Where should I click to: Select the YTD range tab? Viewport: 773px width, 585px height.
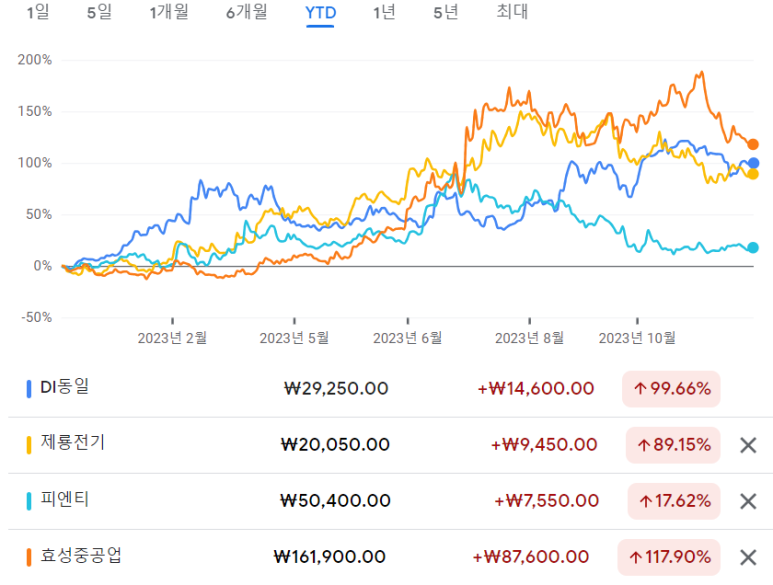pos(320,13)
